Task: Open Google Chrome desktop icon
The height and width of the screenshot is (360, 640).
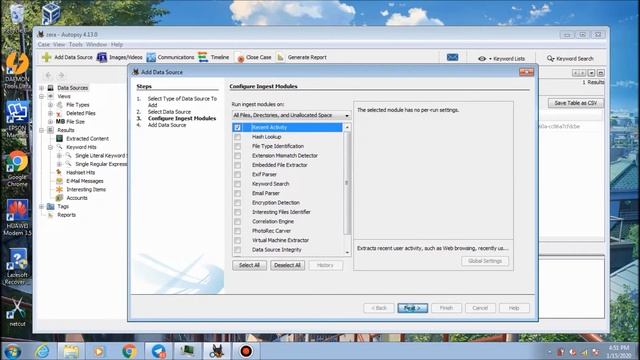Action: point(17,169)
